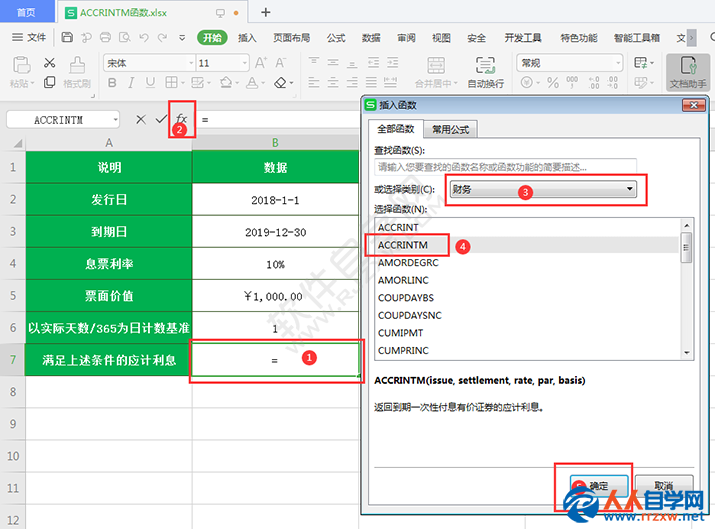Switch to the Data ribbon tab
715x529 pixels.
coord(371,38)
